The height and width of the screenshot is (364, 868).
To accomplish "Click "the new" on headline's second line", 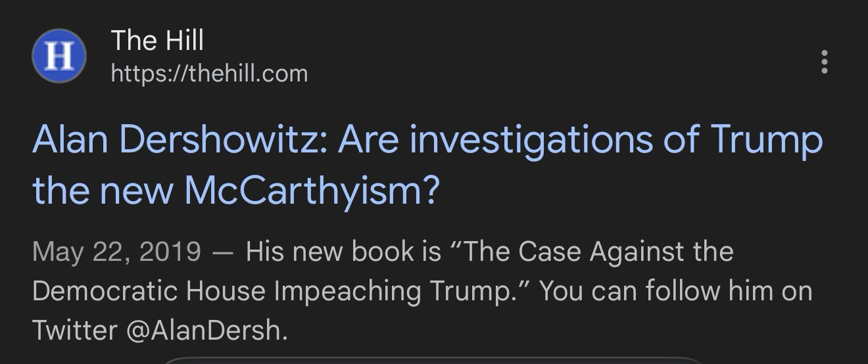I will pos(103,189).
